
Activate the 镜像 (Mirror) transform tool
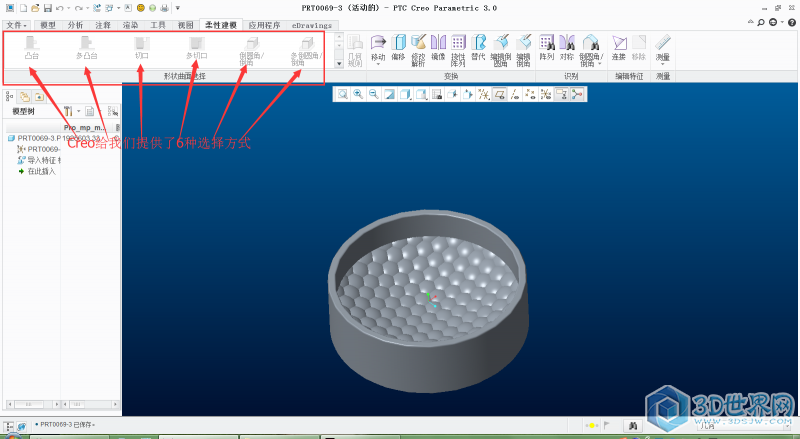pos(438,47)
